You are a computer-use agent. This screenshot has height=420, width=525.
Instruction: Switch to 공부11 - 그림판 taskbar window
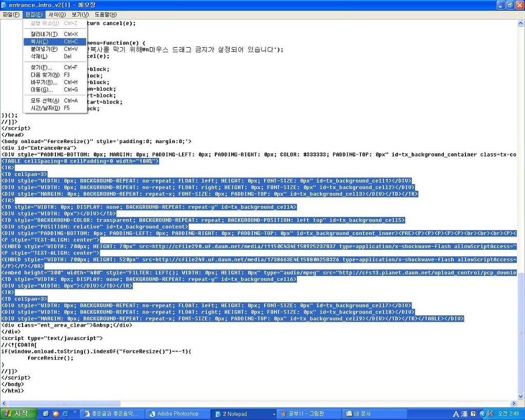[309, 414]
